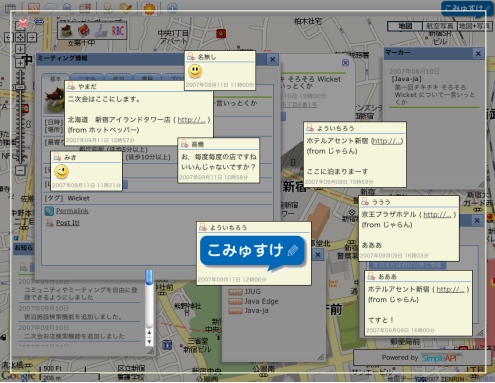This screenshot has width=495, height=383.
Task: Switch map view to 地図+写真
Action: point(474,26)
